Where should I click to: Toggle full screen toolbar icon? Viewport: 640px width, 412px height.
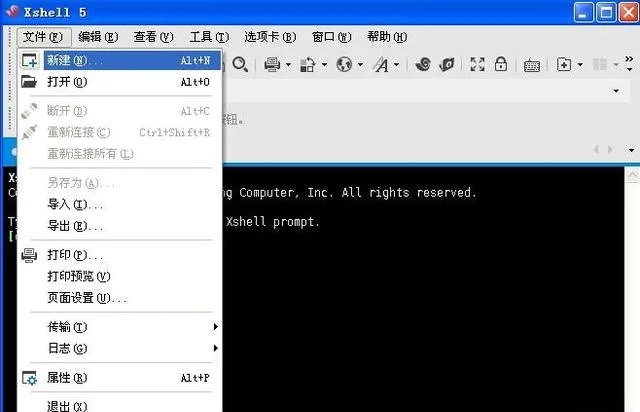click(x=477, y=64)
